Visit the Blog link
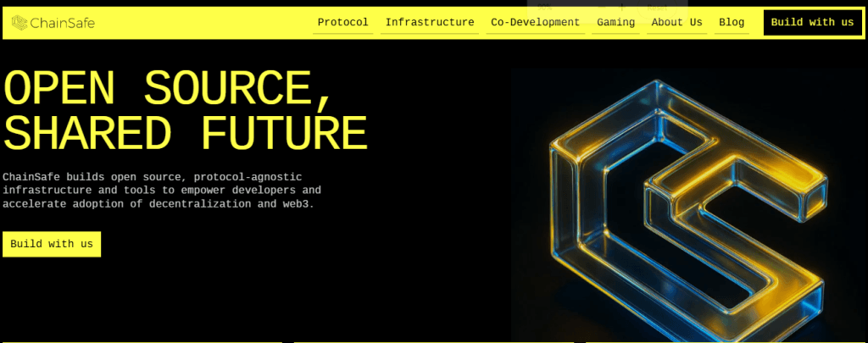868x343 pixels. click(x=732, y=23)
